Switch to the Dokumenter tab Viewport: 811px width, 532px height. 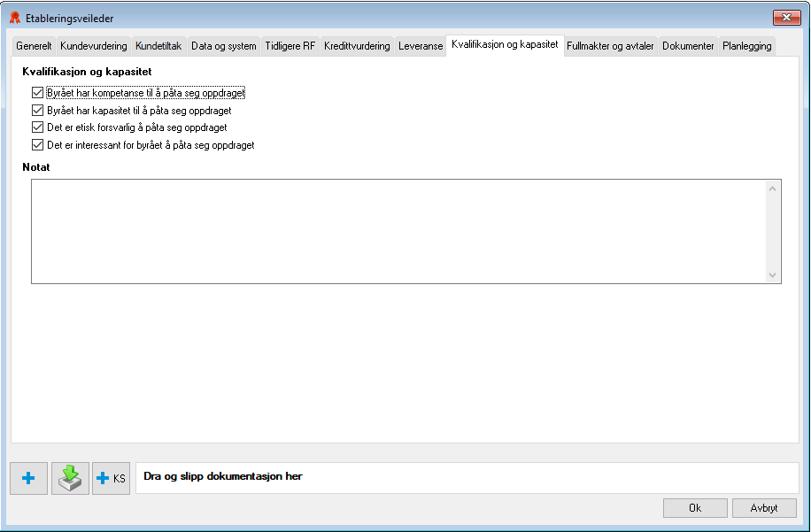688,46
